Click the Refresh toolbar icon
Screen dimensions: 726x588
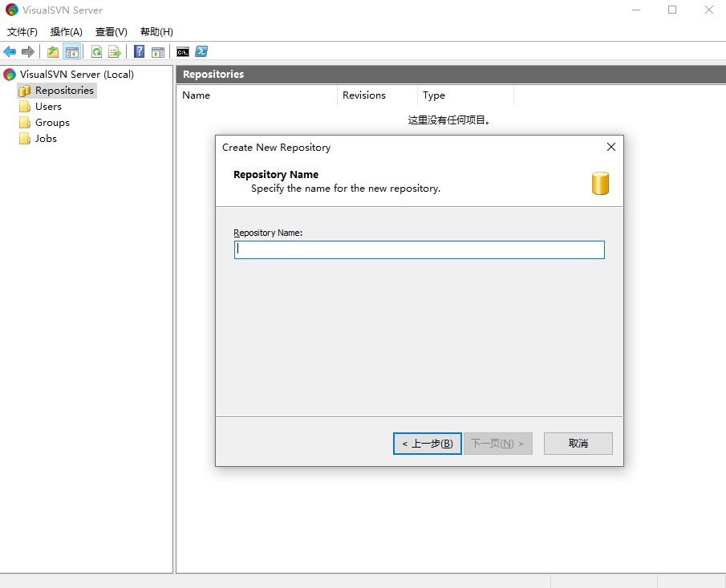96,51
